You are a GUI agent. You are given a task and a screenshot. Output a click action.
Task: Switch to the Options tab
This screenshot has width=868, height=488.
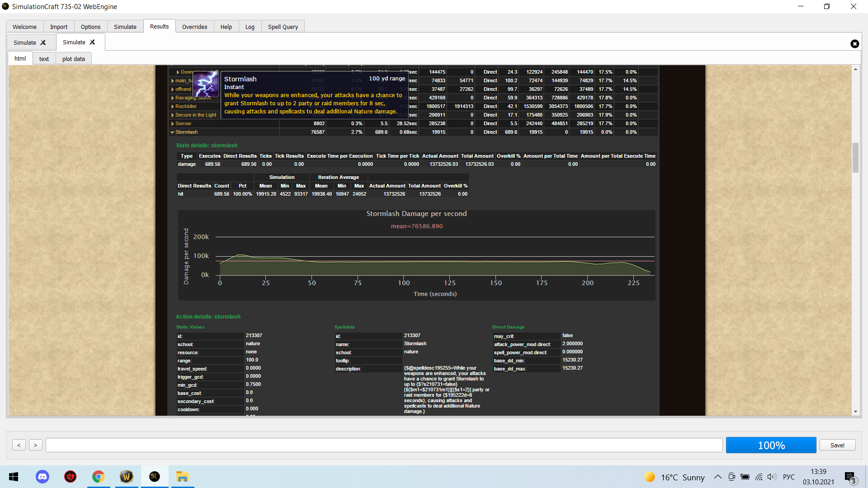pyautogui.click(x=90, y=27)
